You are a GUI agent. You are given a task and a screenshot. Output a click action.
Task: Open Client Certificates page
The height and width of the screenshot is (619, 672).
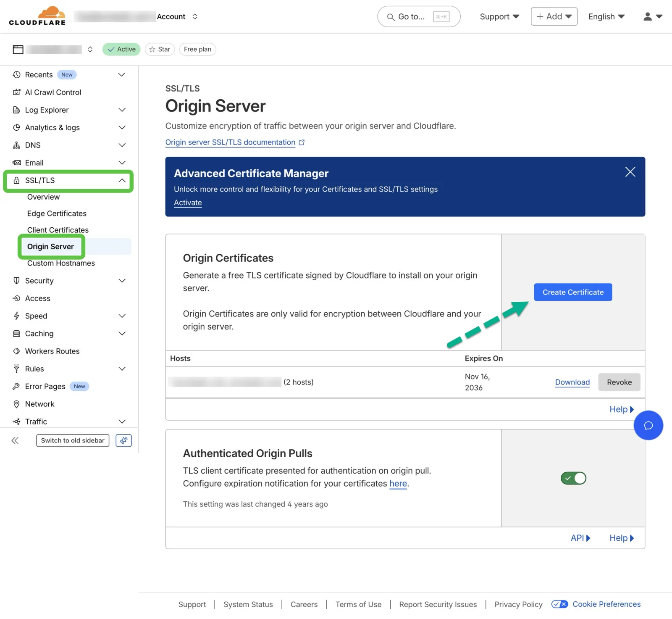pyautogui.click(x=58, y=230)
